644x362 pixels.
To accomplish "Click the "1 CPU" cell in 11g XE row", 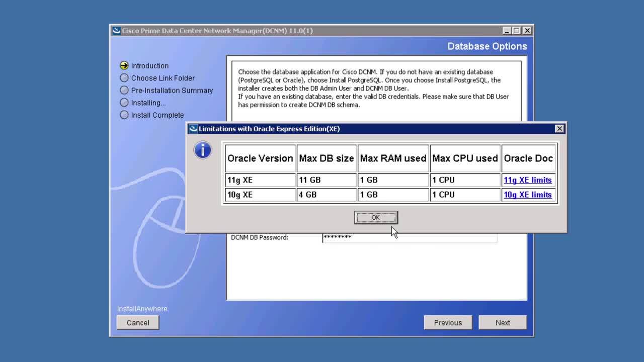I will pos(465,180).
